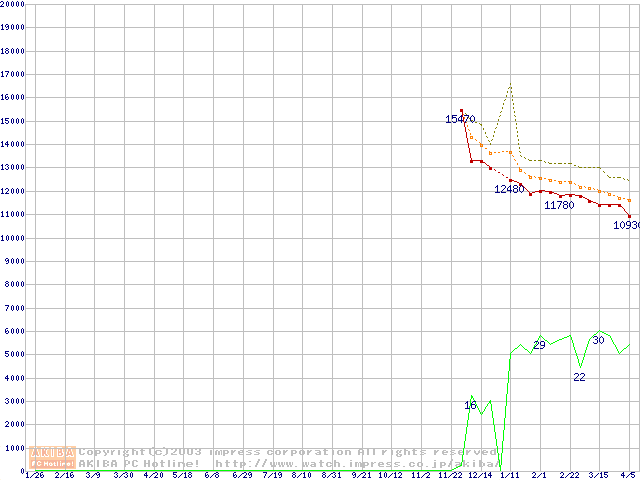Click the 1/26 date on the x-axis
640x480 pixels.
(34, 475)
